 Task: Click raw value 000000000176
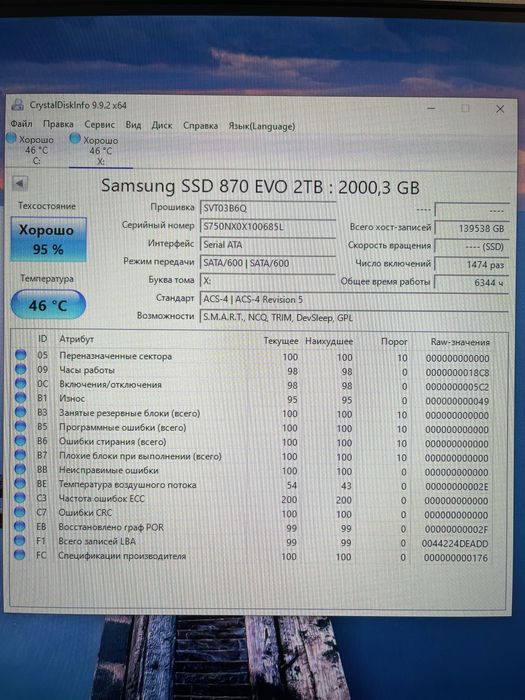click(456, 558)
